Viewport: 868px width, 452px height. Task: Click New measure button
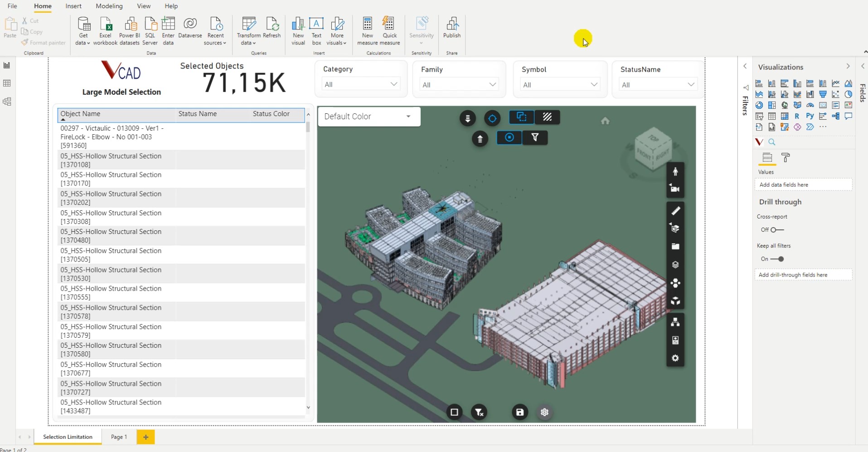367,31
